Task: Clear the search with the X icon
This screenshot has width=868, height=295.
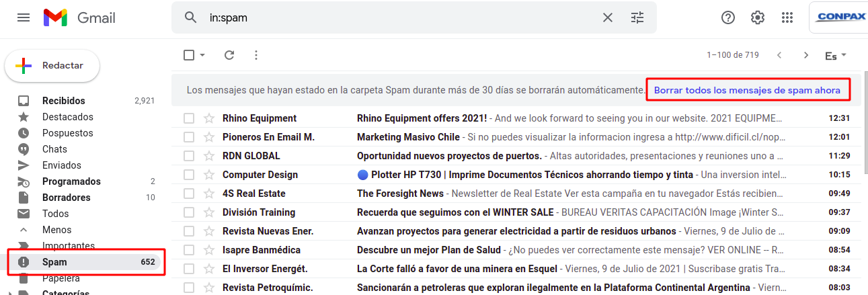Action: coord(608,17)
